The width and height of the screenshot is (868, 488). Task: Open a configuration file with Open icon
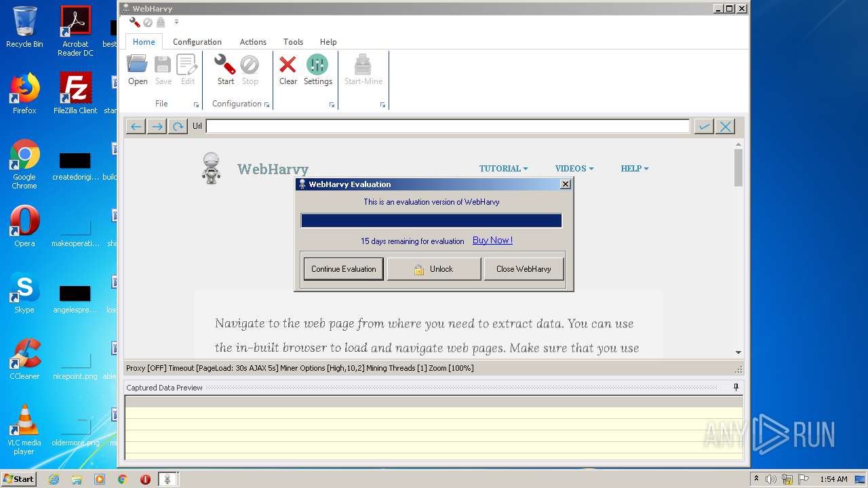coord(138,70)
